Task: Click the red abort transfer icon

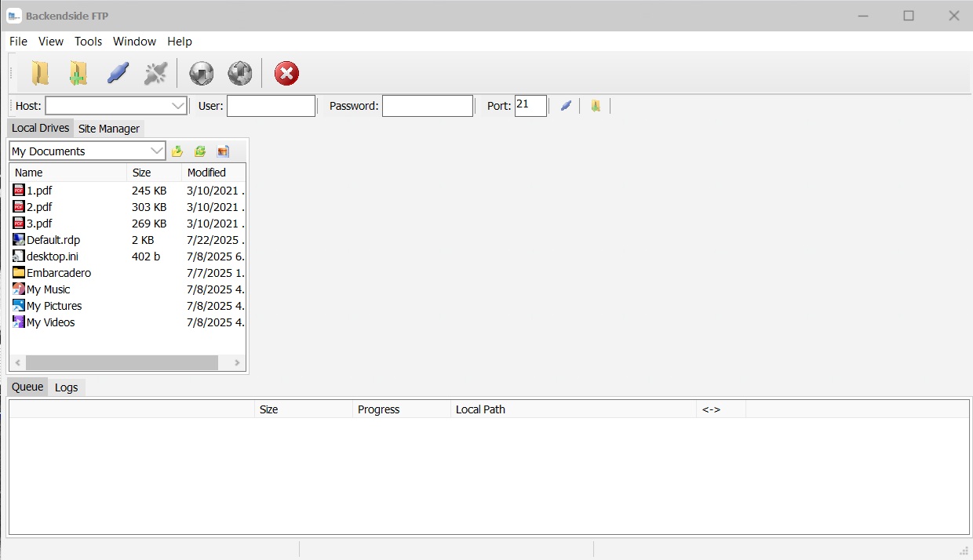Action: click(x=286, y=73)
